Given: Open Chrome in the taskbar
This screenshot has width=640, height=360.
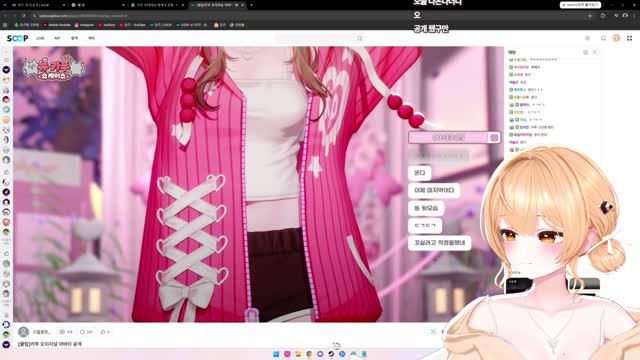Looking at the screenshot, I should pos(309,354).
